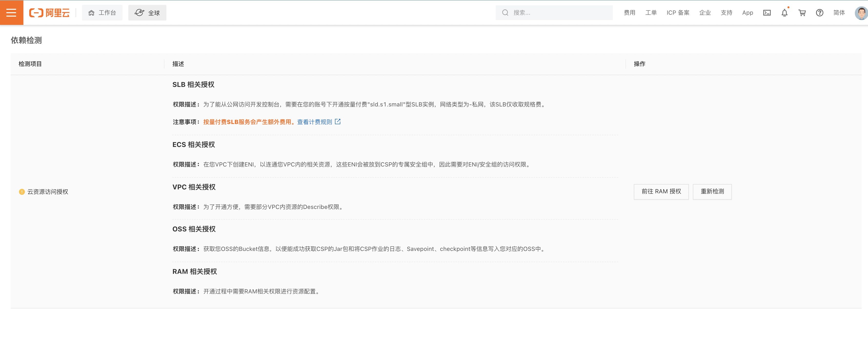Open the ICP 备案 menu
Screen dimensions: 868x350
(x=678, y=13)
